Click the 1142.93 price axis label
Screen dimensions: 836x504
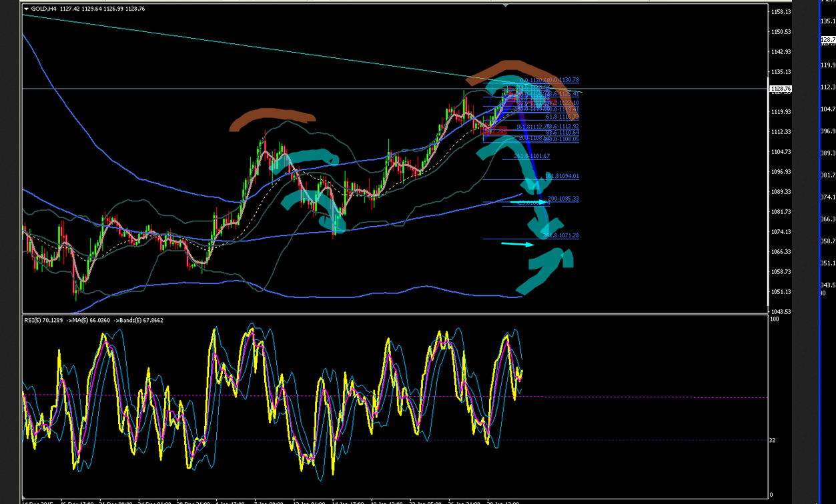point(781,52)
